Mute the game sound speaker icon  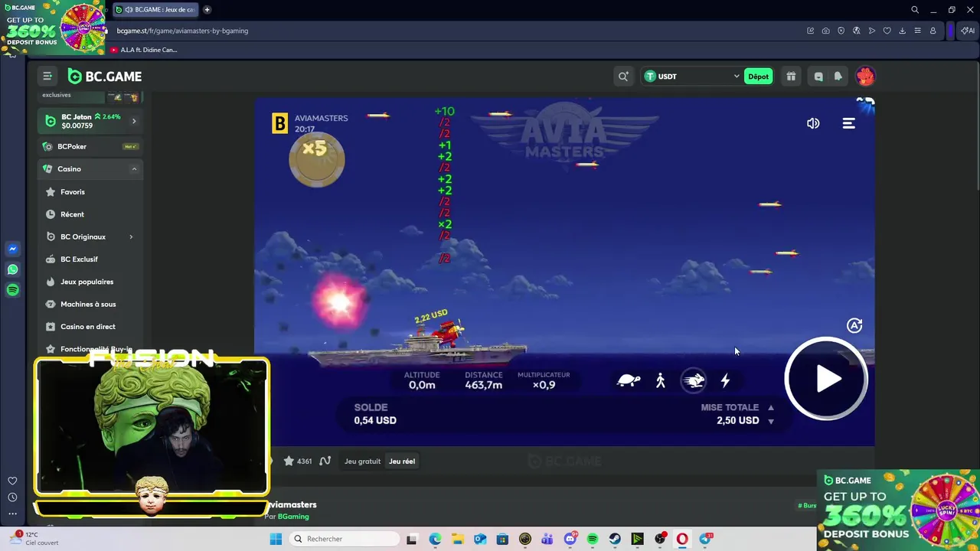[813, 123]
